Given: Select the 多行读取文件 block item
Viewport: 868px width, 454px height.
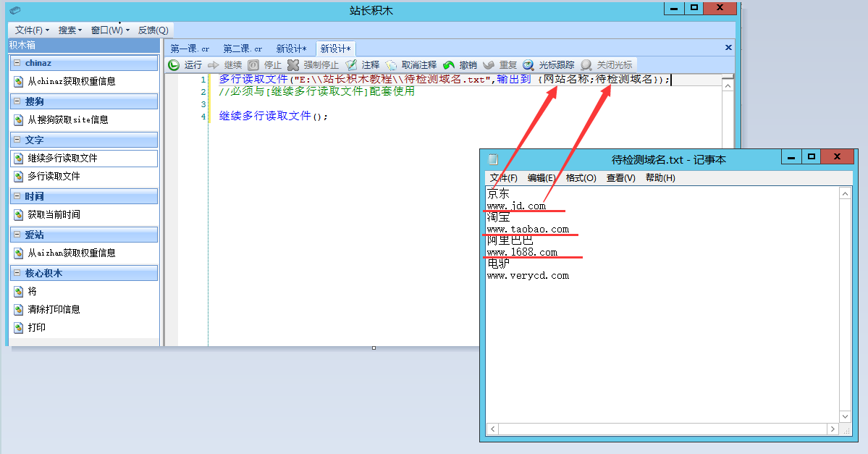Looking at the screenshot, I should 54,176.
